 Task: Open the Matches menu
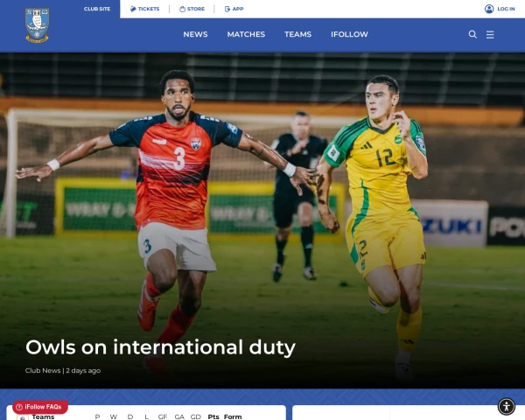coord(246,34)
